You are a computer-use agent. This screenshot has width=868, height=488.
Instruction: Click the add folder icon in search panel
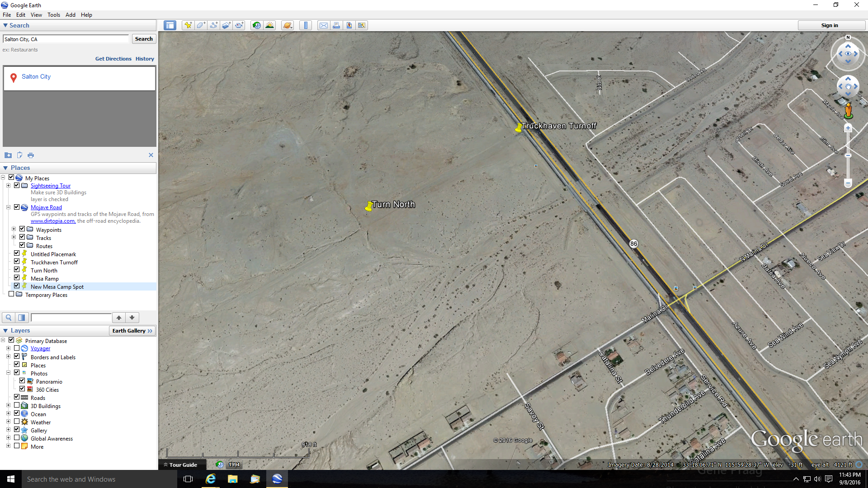(x=8, y=155)
